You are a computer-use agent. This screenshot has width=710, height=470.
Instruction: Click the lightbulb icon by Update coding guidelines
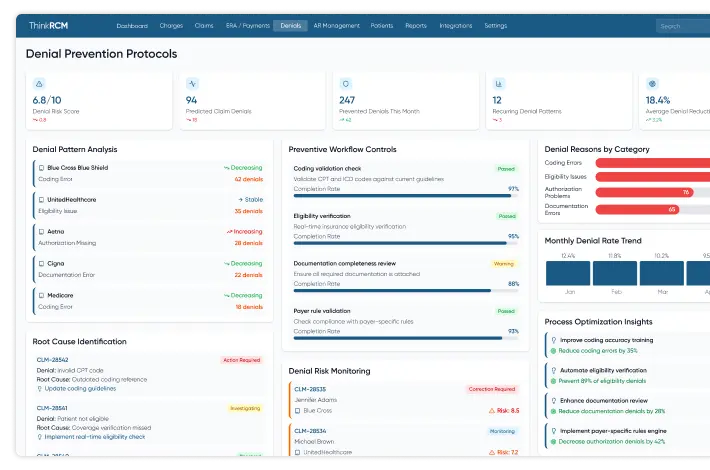click(39, 389)
